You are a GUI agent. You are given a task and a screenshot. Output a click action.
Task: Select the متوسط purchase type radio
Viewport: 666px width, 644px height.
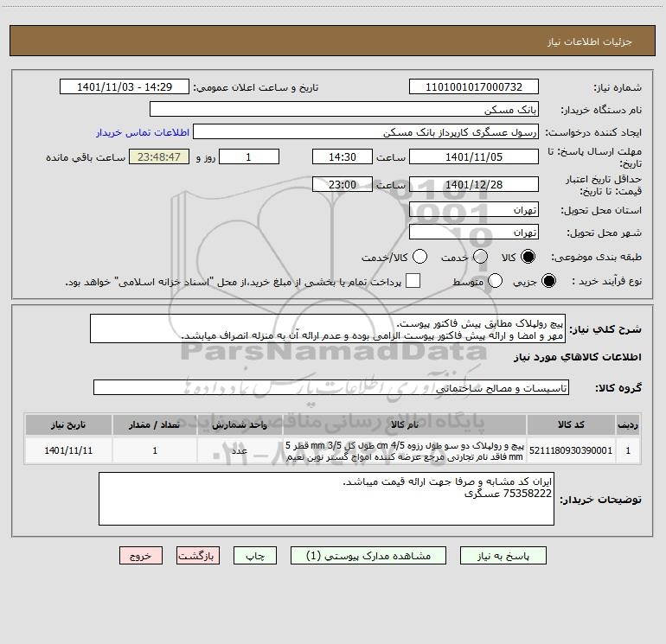pos(496,281)
